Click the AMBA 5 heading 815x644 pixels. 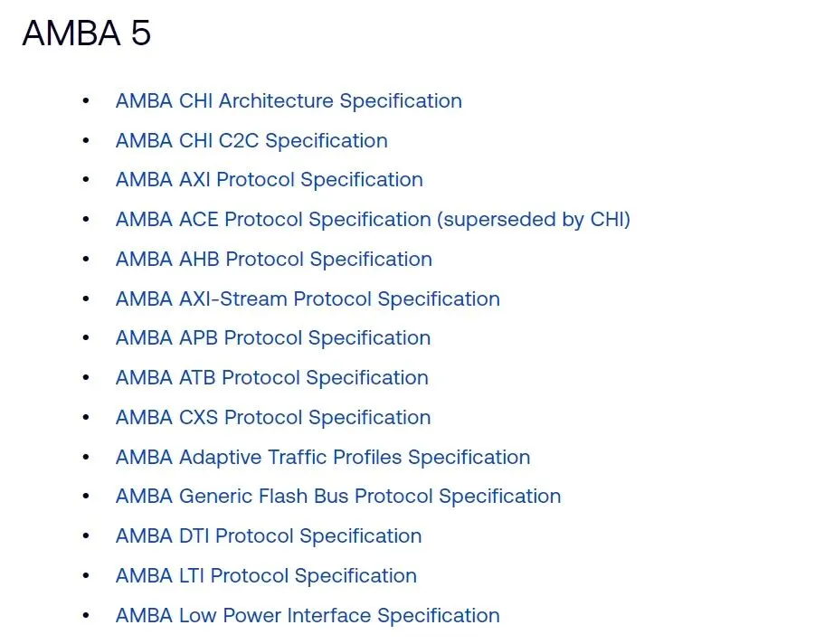(86, 33)
